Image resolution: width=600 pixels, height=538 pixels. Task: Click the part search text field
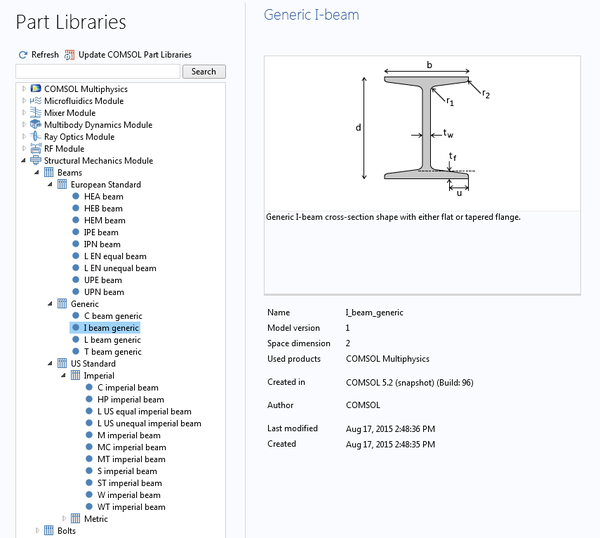[x=98, y=72]
